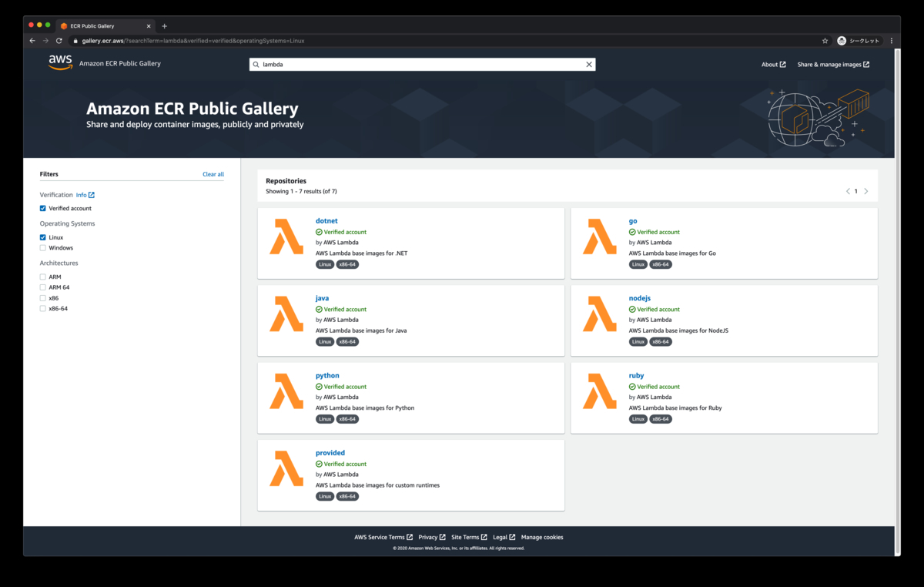Open the go repository link
924x587 pixels.
pyautogui.click(x=633, y=221)
